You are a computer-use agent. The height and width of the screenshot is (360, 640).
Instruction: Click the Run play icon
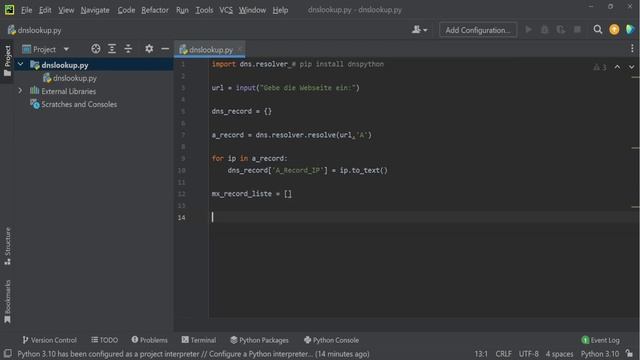point(529,29)
